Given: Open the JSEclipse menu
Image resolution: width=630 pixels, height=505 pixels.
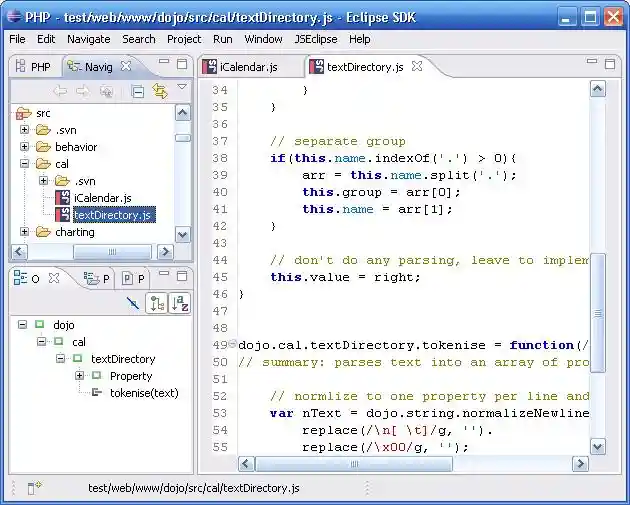Looking at the screenshot, I should coord(315,39).
